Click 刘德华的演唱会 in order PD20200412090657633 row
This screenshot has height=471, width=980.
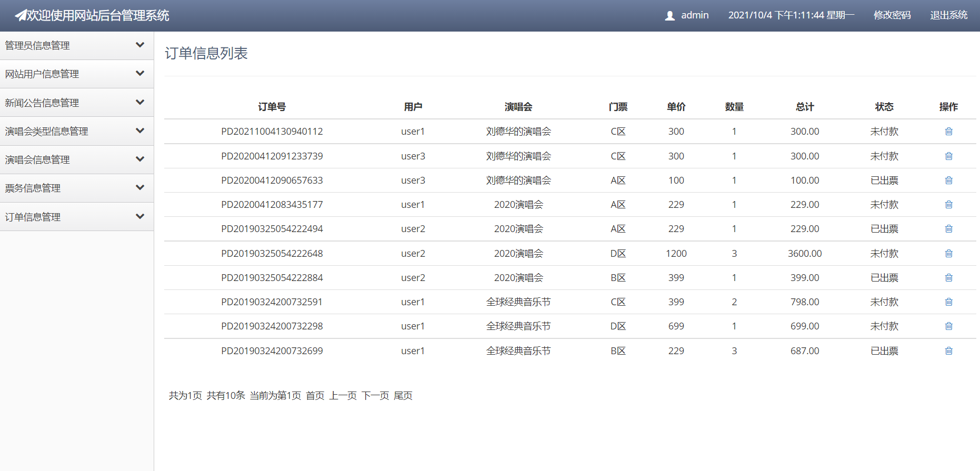518,180
